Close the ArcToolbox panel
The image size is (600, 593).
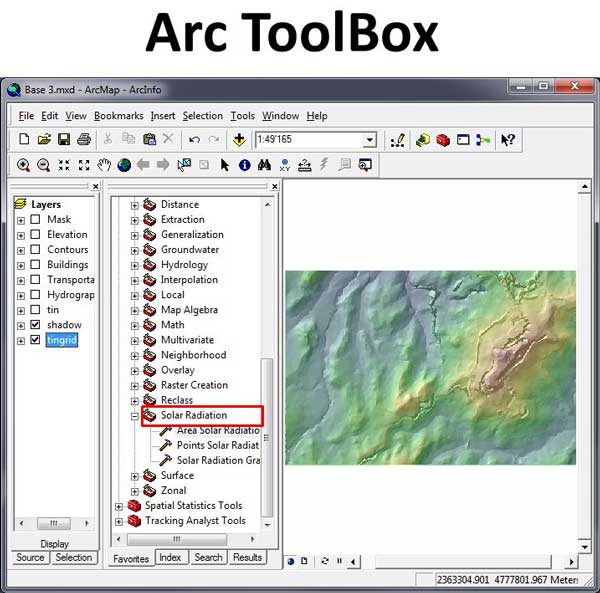[x=275, y=186]
